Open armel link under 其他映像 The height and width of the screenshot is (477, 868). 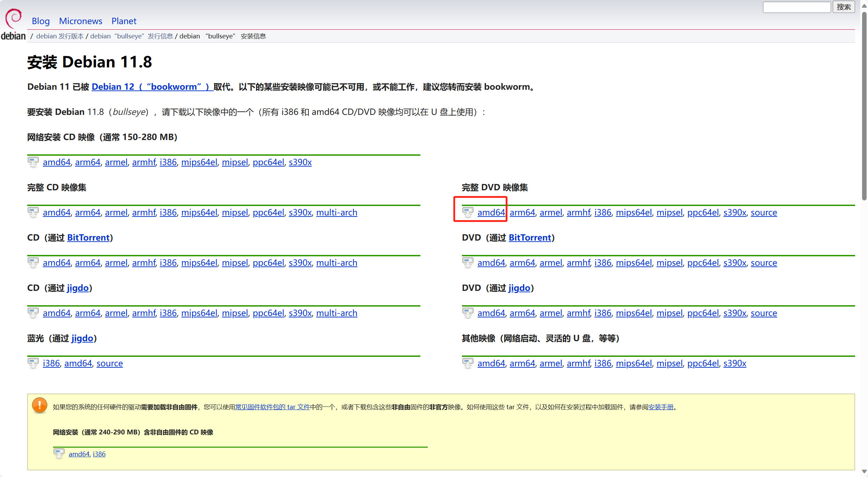[551, 363]
